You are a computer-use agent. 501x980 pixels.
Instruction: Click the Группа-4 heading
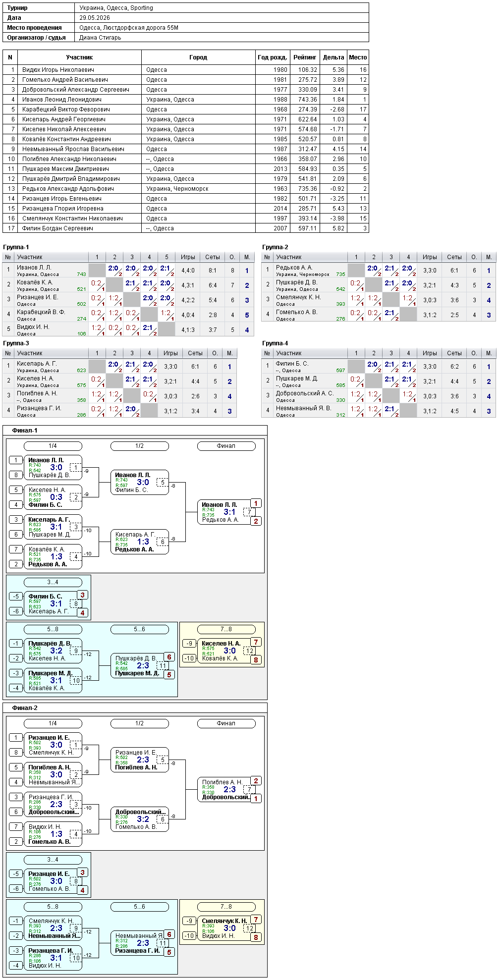275,343
